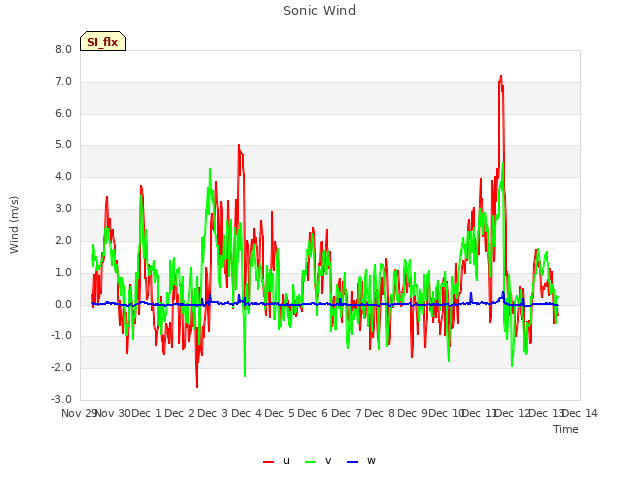
Task: Click the Dec 2 x-axis date label
Action: [180, 413]
